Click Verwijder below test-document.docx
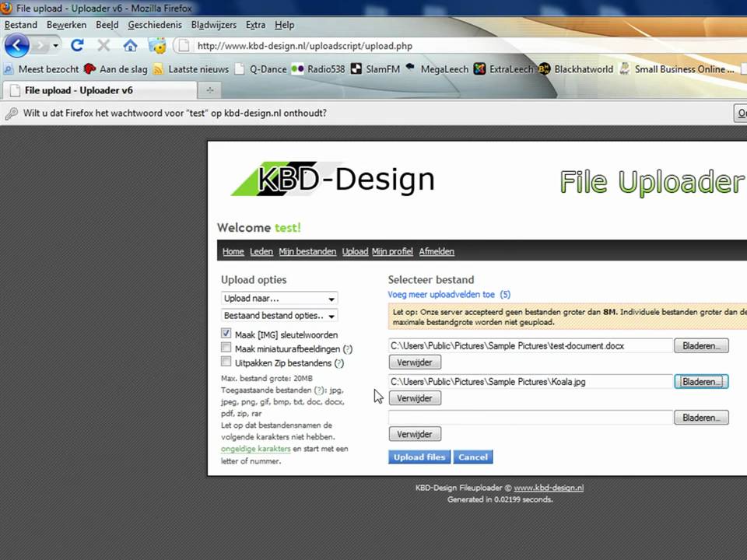Screen dimensions: 747x560 pyautogui.click(x=415, y=362)
